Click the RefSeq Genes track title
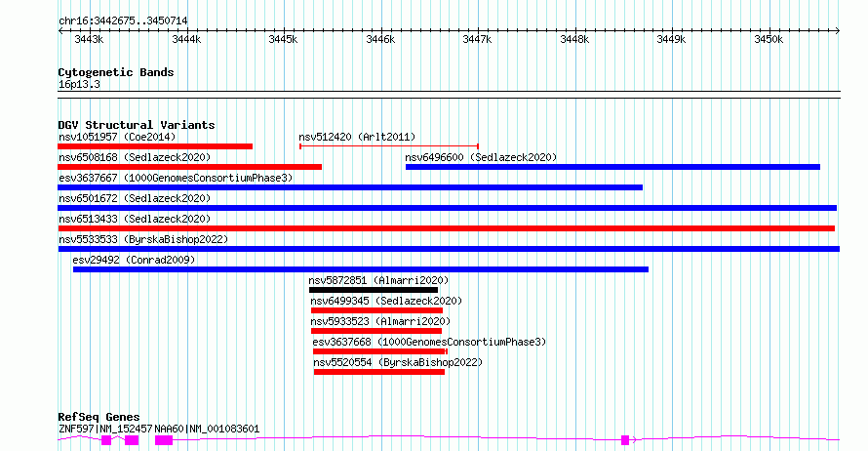868x451 pixels. [x=99, y=417]
